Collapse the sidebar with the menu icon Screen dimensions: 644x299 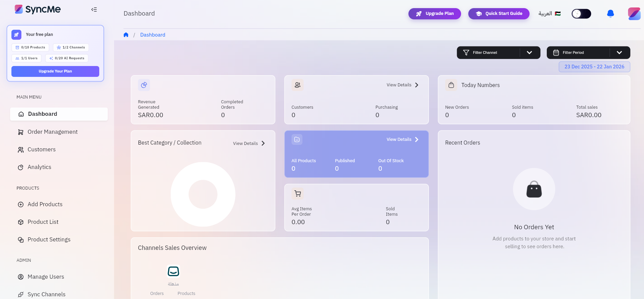pos(94,9)
